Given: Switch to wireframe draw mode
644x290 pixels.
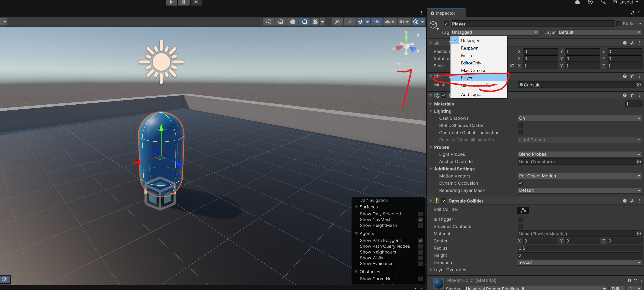Looking at the screenshot, I should [268, 22].
